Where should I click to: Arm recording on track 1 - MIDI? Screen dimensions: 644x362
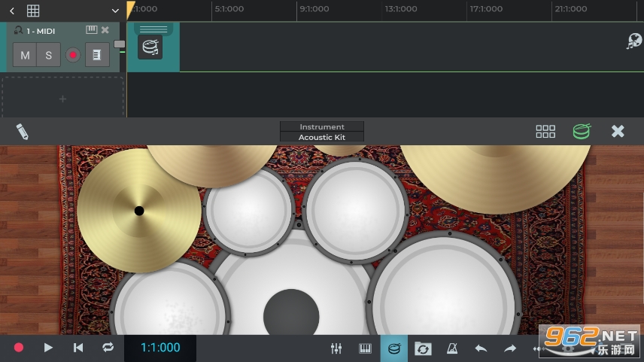point(73,55)
